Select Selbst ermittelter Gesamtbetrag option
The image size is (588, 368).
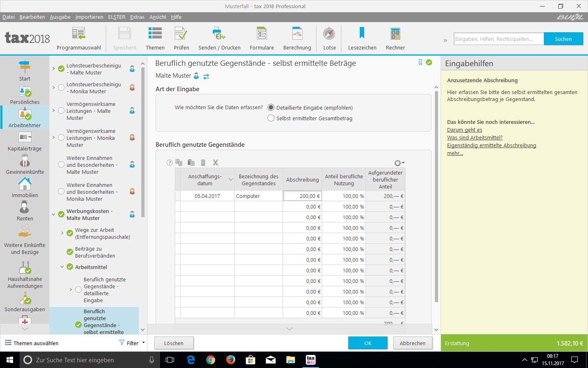[x=271, y=118]
